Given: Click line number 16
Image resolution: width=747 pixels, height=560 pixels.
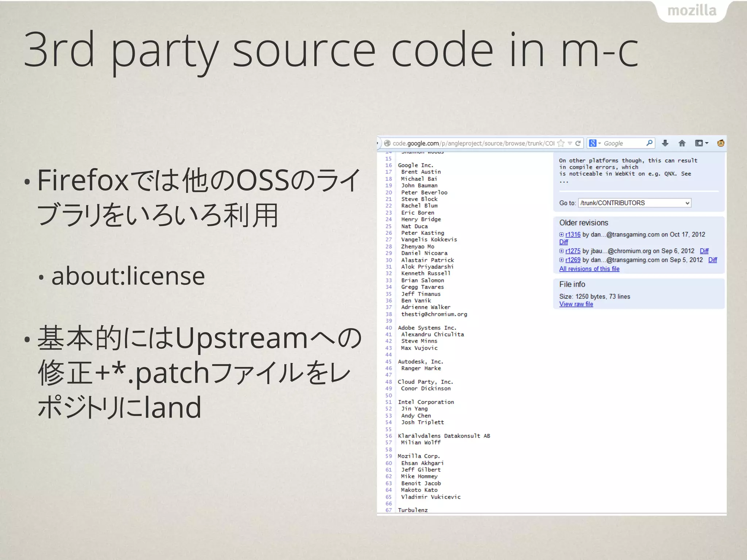Looking at the screenshot, I should click(388, 165).
